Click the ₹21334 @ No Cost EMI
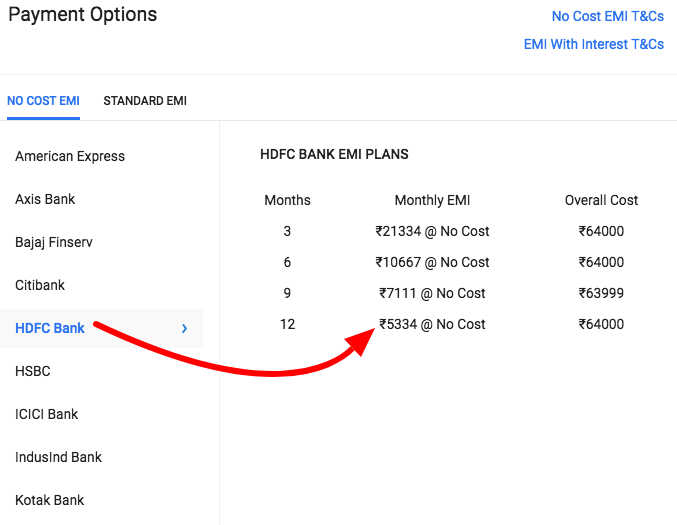This screenshot has width=677, height=525. 432,231
